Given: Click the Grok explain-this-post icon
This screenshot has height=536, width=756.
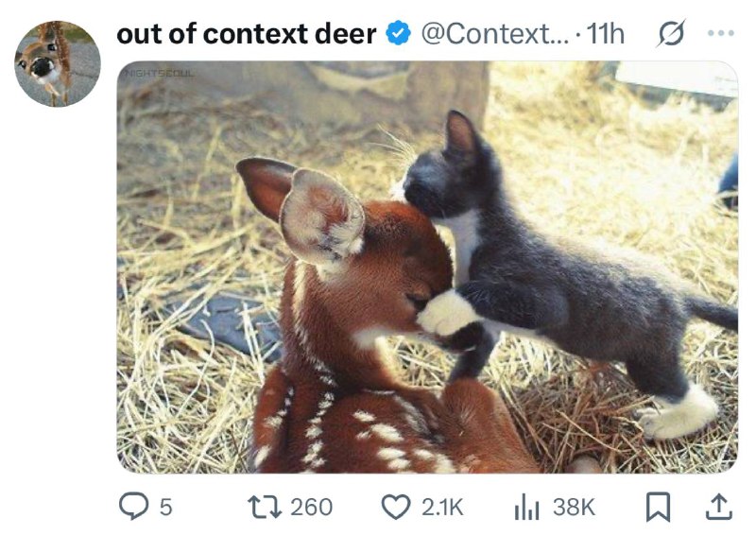Looking at the screenshot, I should click(x=671, y=33).
